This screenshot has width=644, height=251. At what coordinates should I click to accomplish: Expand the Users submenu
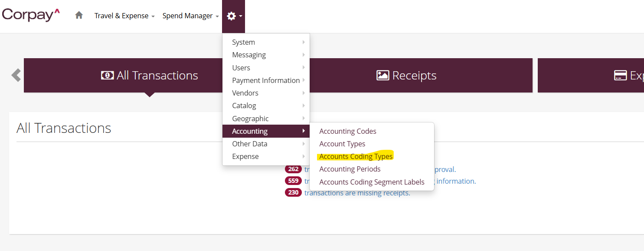click(241, 68)
